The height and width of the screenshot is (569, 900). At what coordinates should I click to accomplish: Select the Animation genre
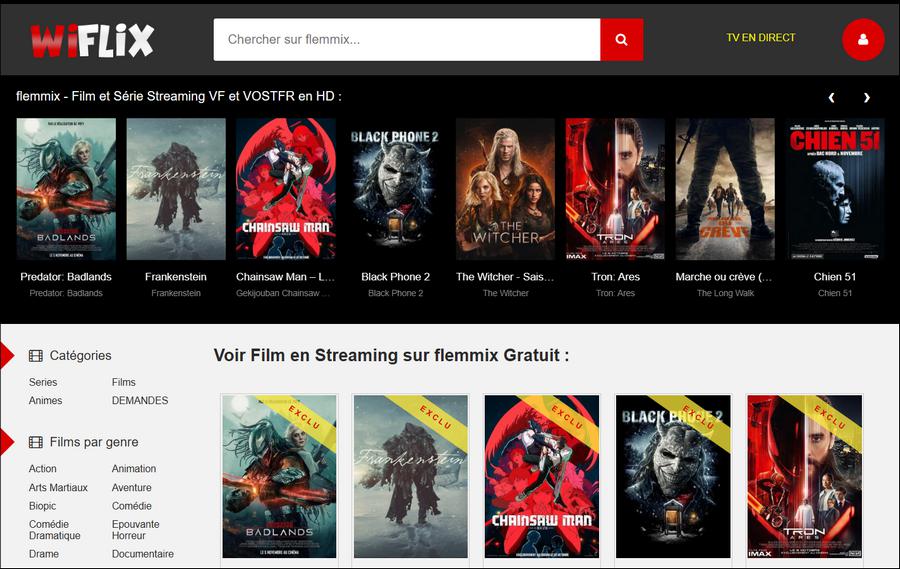(134, 469)
